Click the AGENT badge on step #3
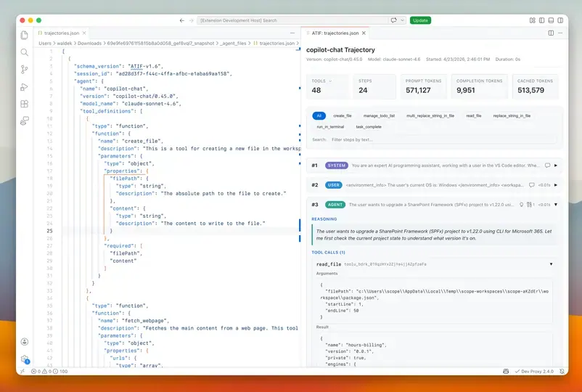This screenshot has width=582, height=392. point(335,205)
